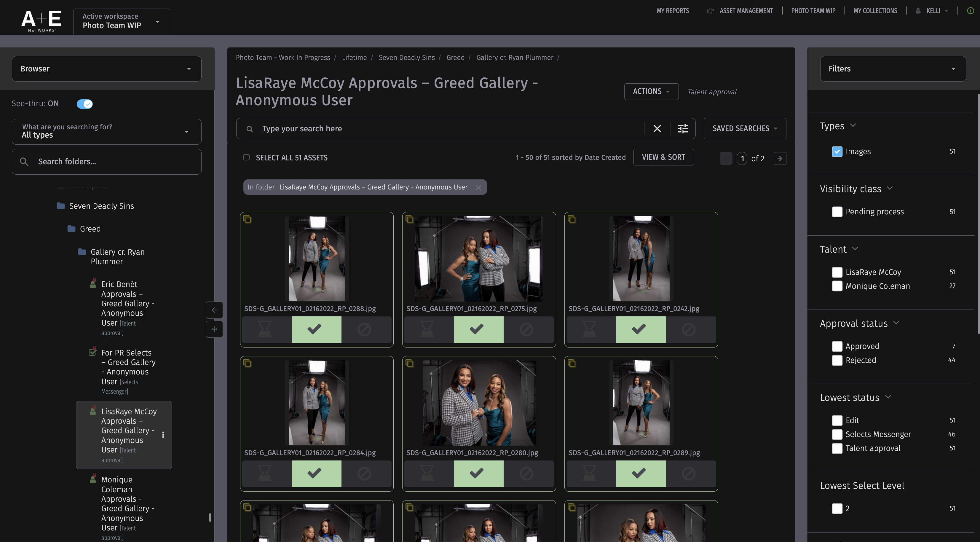Open the Active workspace dropdown
Image resolution: width=980 pixels, height=542 pixels.
point(157,21)
